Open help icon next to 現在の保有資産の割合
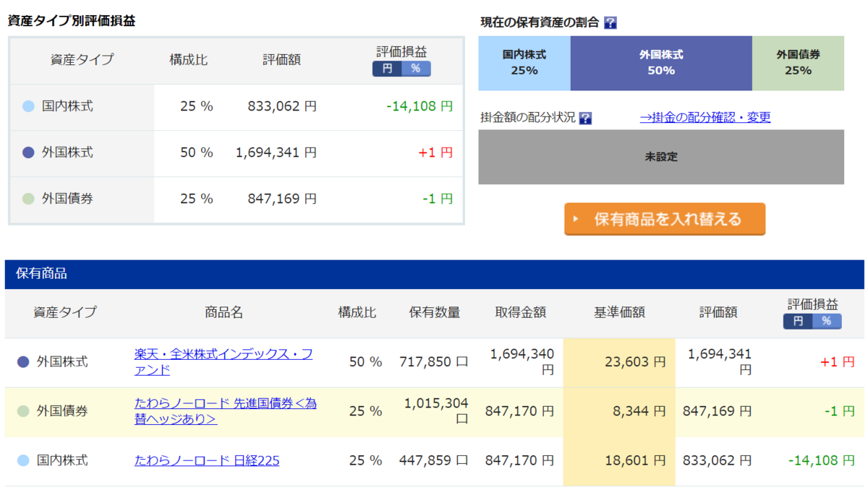 tap(610, 22)
